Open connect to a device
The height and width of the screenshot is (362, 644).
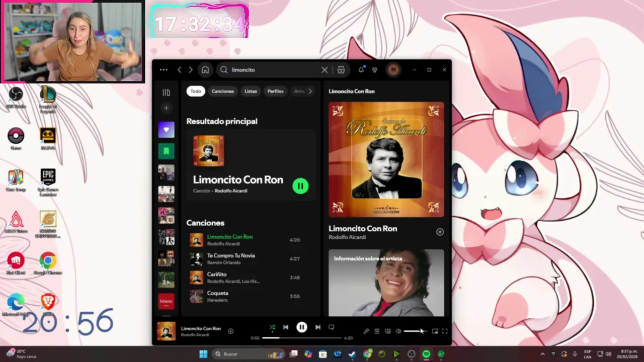click(388, 331)
